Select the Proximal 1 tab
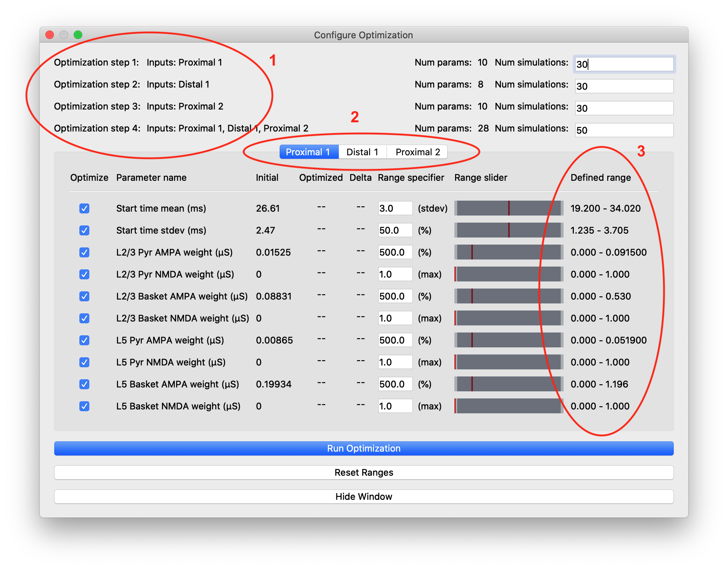The width and height of the screenshot is (728, 570). (x=308, y=152)
